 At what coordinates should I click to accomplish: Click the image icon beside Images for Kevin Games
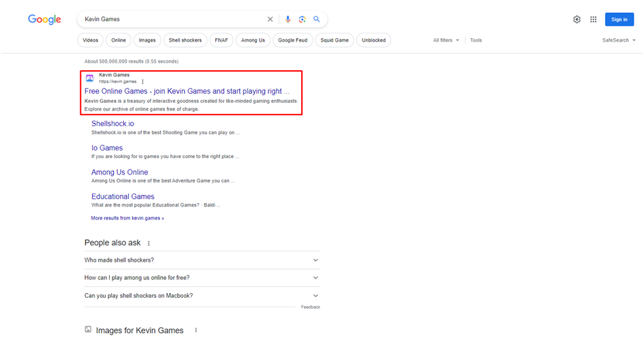coord(88,329)
